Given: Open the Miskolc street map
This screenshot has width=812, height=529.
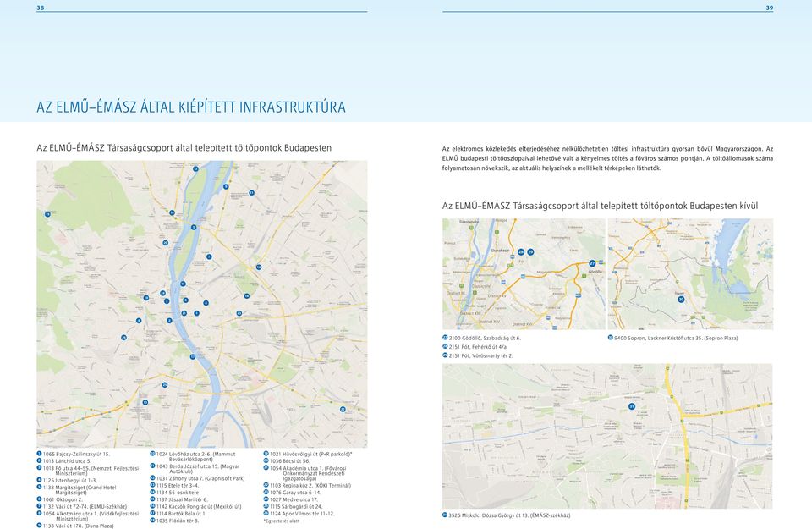Looking at the screenshot, I should (607, 436).
